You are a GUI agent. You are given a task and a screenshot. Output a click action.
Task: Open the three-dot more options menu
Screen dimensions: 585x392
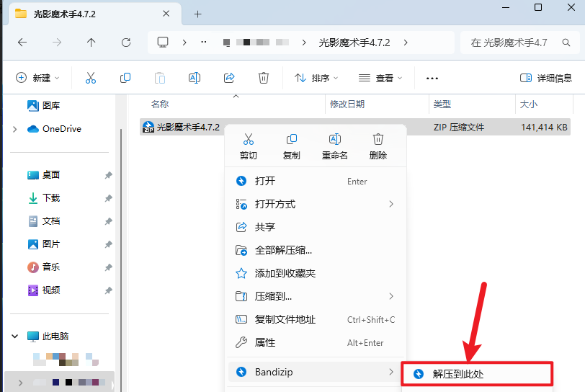(x=432, y=78)
